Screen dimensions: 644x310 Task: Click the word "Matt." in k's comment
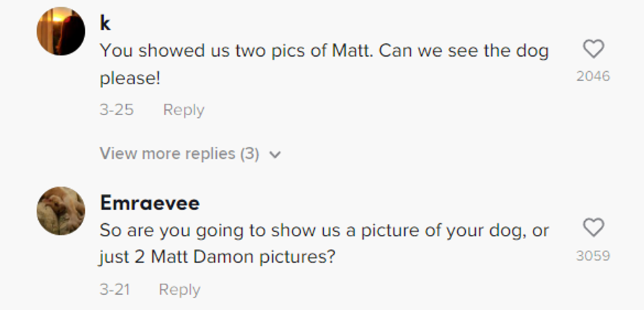[x=346, y=51]
